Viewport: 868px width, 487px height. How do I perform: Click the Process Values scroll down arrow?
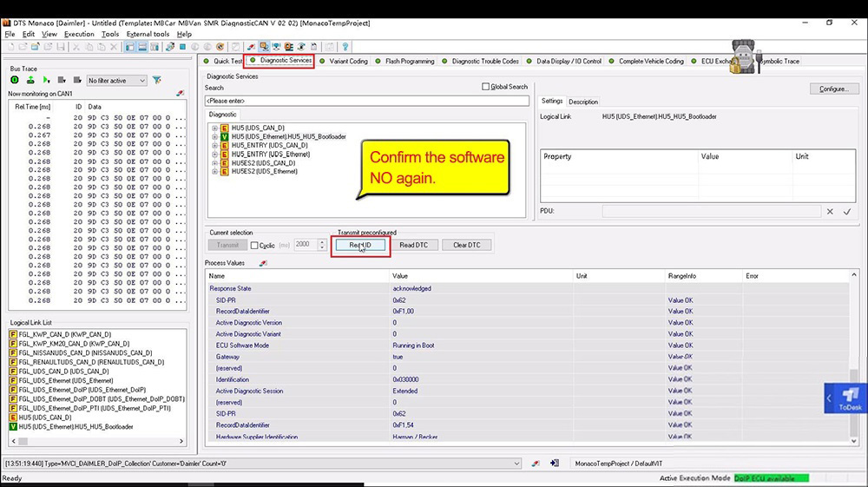(853, 440)
